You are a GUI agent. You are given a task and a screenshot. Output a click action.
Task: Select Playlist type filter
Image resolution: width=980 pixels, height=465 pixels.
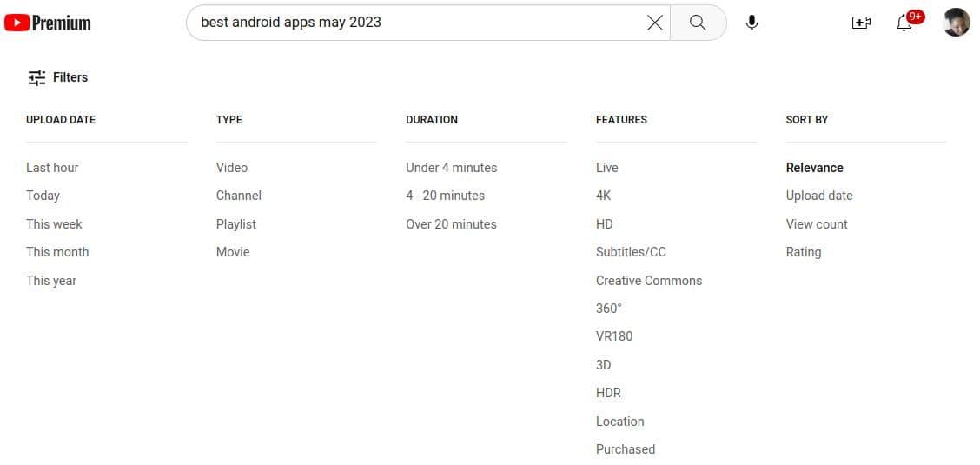(236, 223)
